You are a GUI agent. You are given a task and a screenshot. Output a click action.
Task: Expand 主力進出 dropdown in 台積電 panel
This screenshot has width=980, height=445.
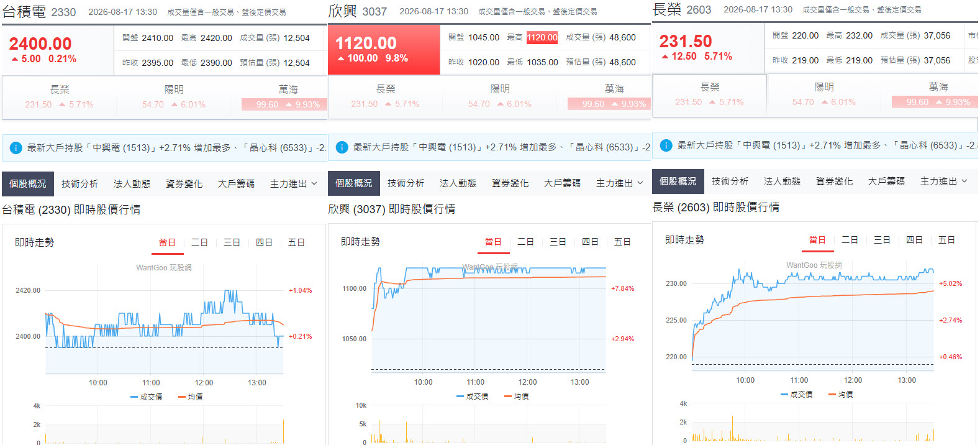[x=294, y=183]
